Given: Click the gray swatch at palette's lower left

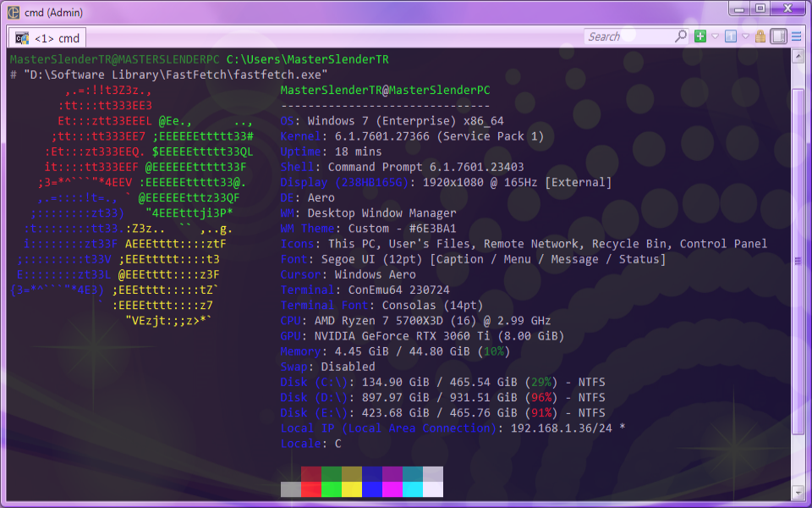Looking at the screenshot, I should coord(291,490).
